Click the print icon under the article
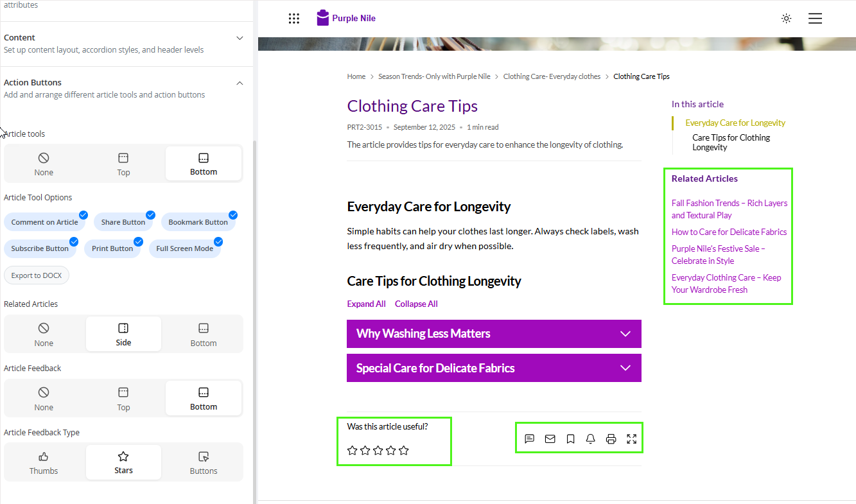 click(611, 439)
